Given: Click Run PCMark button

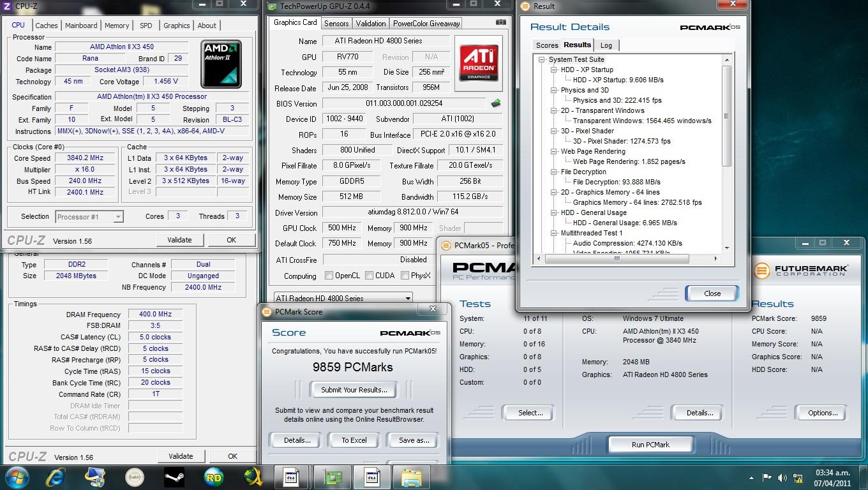Looking at the screenshot, I should [x=650, y=445].
